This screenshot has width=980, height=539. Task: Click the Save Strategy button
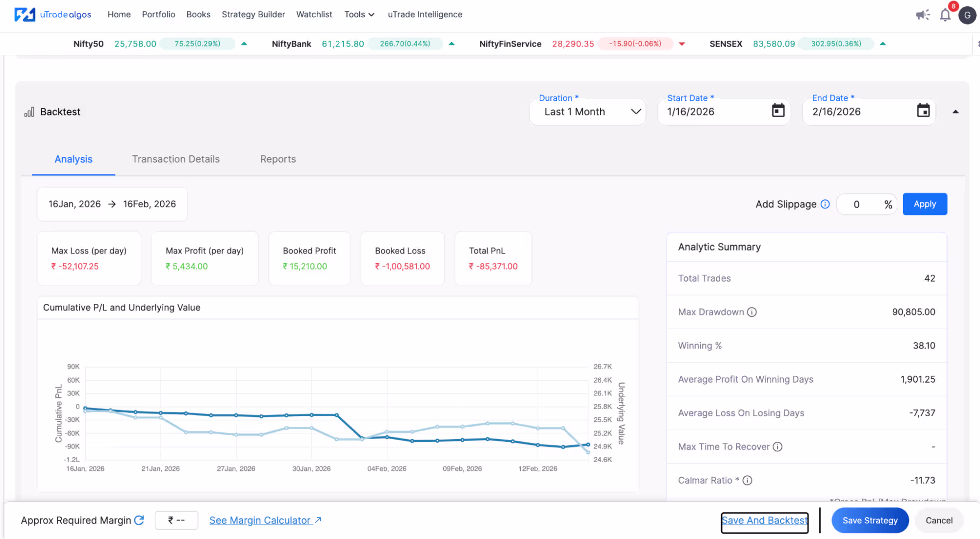(x=870, y=520)
